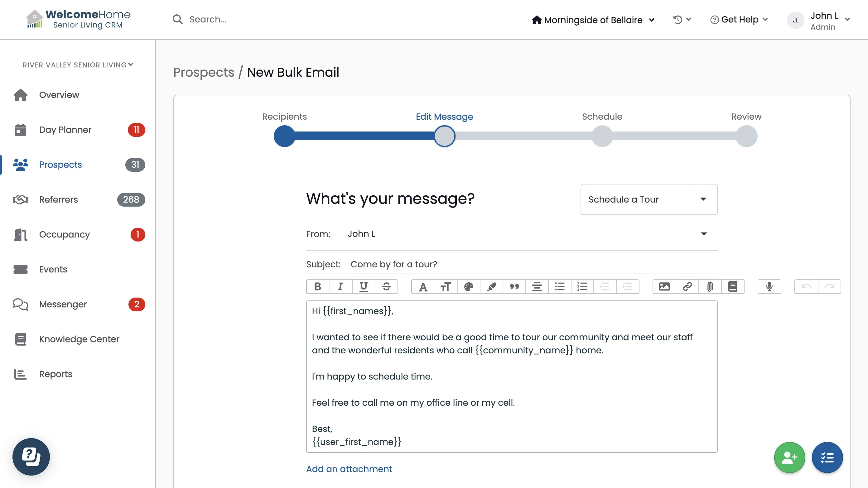Open the Schedule a Tour template dropdown
Screen dimensions: 868x488
(649, 199)
